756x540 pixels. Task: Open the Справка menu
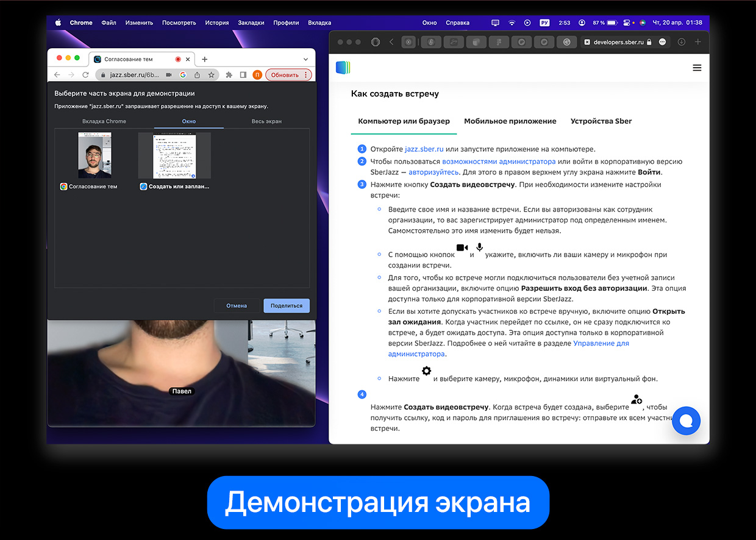(x=458, y=23)
